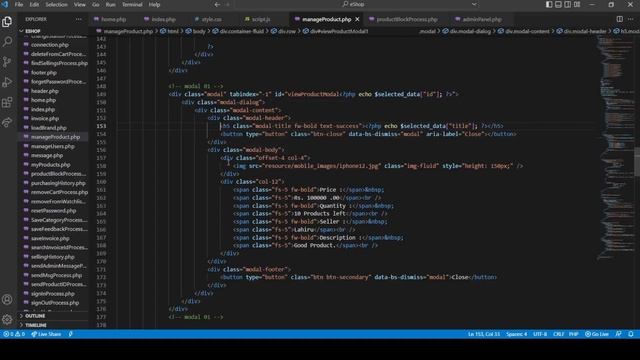640x360 pixels.
Task: Change the UTF-8 file encoding
Action: (540, 334)
